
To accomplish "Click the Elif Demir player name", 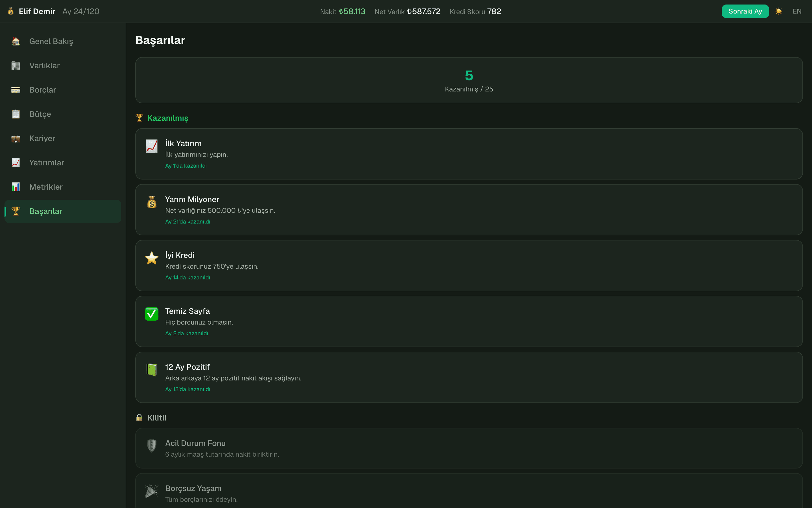I will [x=37, y=11].
